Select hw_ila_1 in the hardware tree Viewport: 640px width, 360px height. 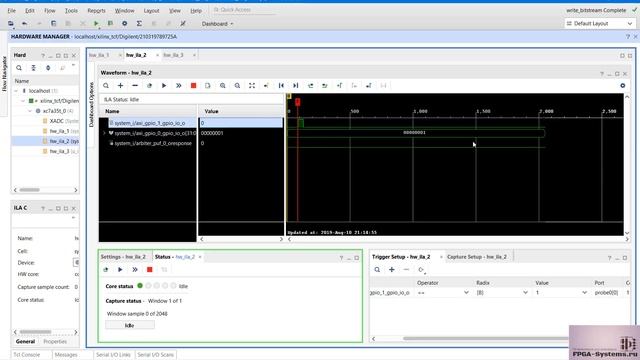59,131
